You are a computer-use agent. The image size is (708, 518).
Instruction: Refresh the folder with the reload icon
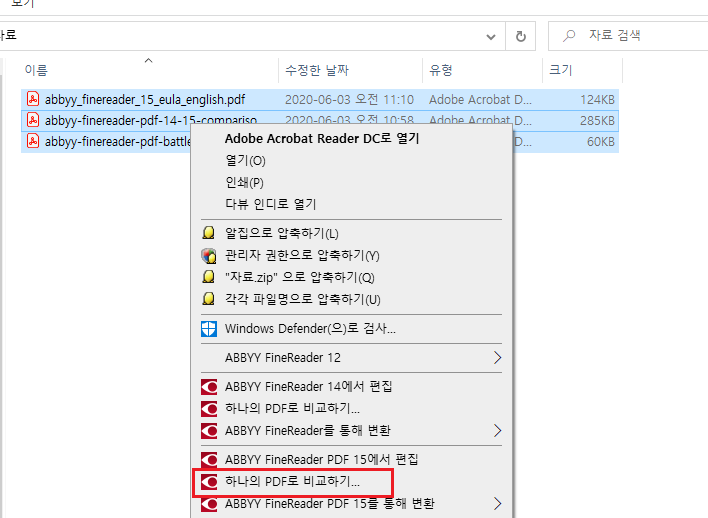tap(521, 36)
